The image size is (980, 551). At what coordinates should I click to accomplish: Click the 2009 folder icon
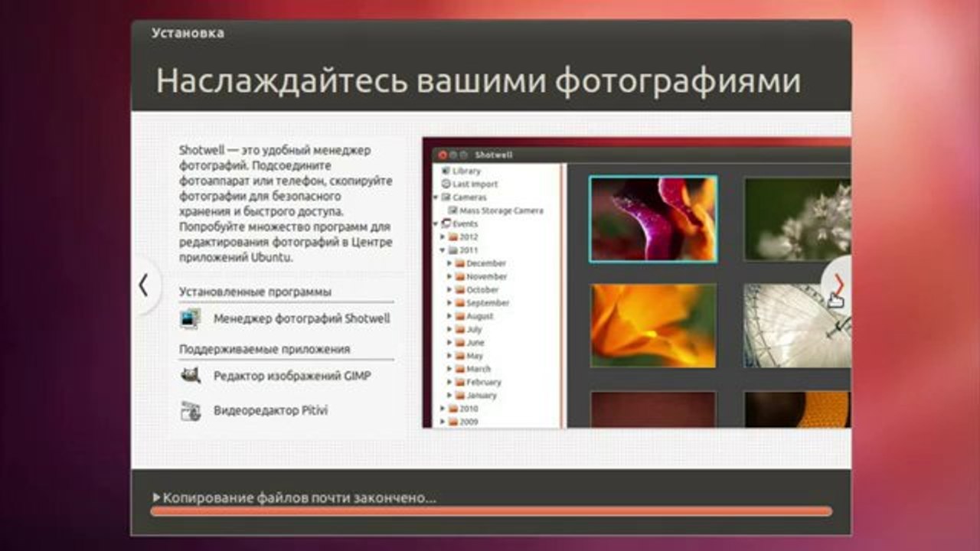click(x=453, y=422)
